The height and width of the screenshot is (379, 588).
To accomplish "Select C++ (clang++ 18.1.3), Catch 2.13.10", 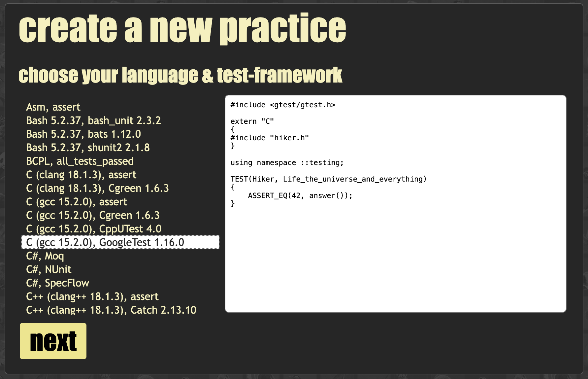I will pos(111,310).
